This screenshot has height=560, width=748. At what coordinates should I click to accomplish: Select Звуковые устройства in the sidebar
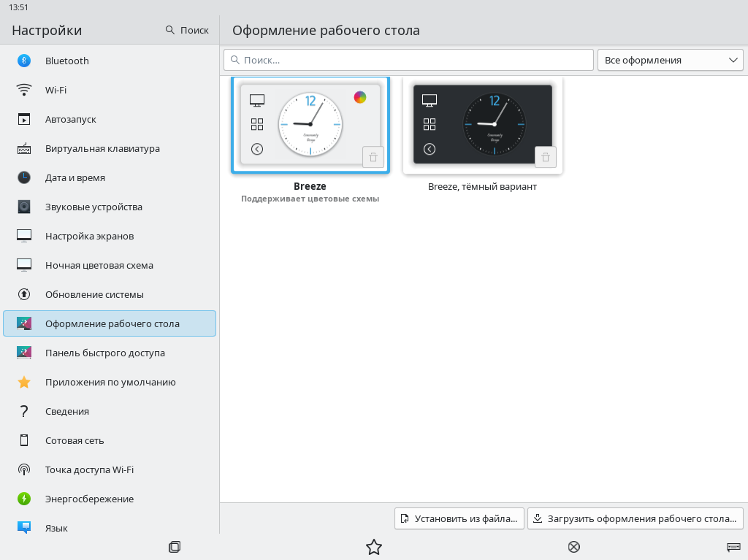(110, 207)
